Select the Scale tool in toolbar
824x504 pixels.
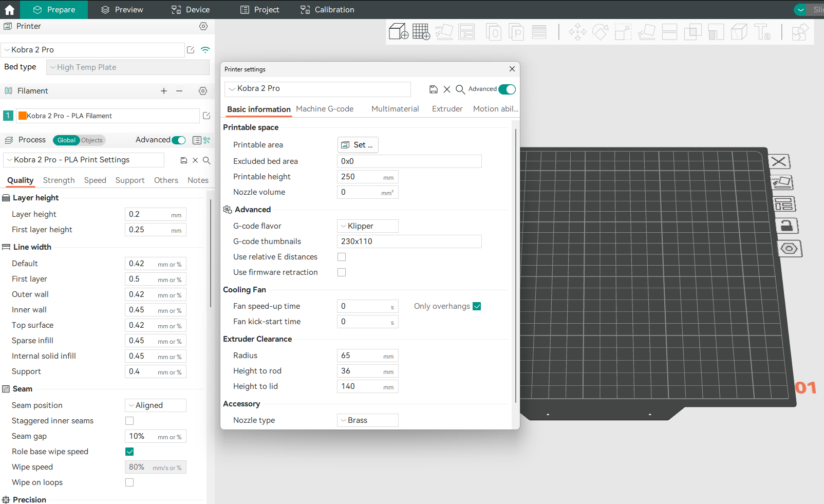(x=623, y=32)
